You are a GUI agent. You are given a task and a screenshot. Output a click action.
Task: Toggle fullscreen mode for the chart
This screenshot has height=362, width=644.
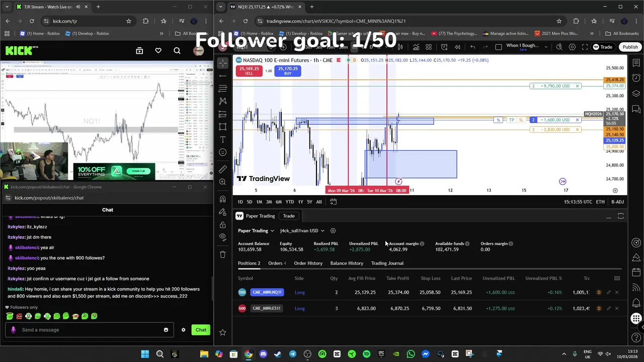tap(585, 47)
